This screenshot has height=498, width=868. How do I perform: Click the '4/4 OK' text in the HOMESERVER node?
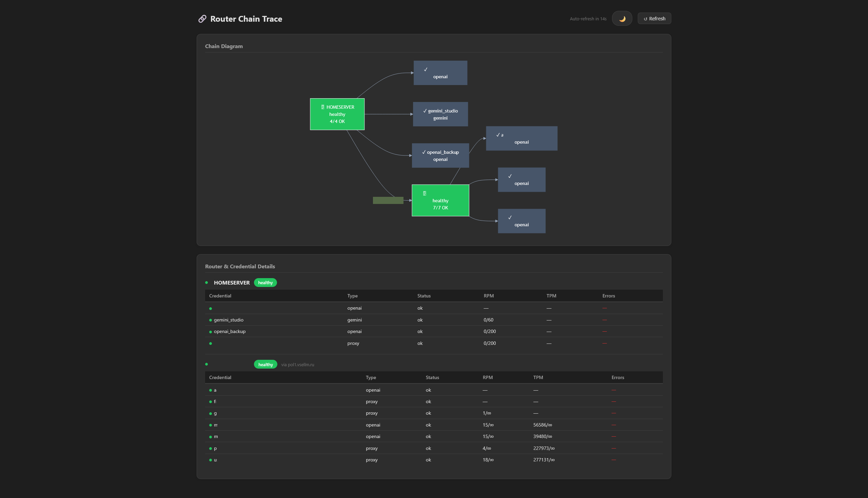click(337, 121)
